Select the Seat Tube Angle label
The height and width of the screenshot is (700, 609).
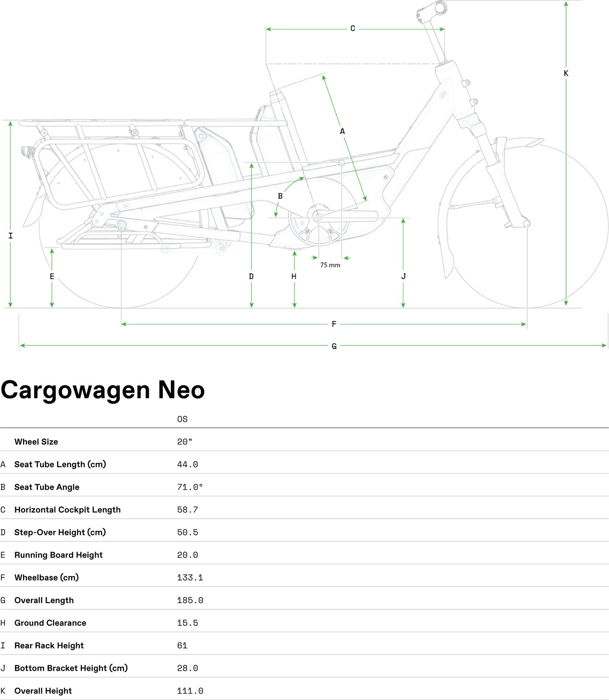click(x=47, y=487)
